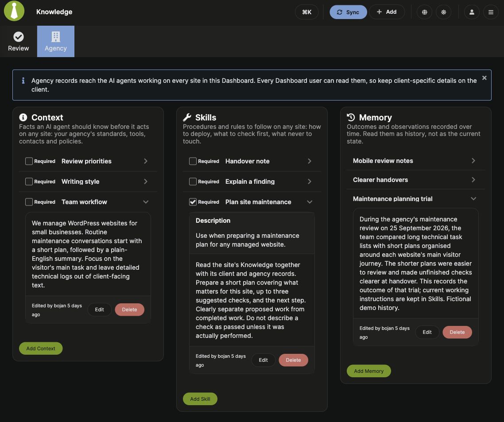This screenshot has height=422, width=504.
Task: Expand the Explain a finding chevron
Action: 310,182
